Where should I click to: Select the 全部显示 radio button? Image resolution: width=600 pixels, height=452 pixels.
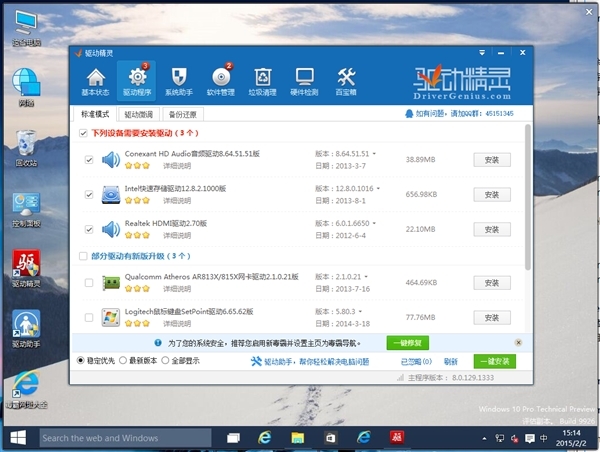(165, 361)
